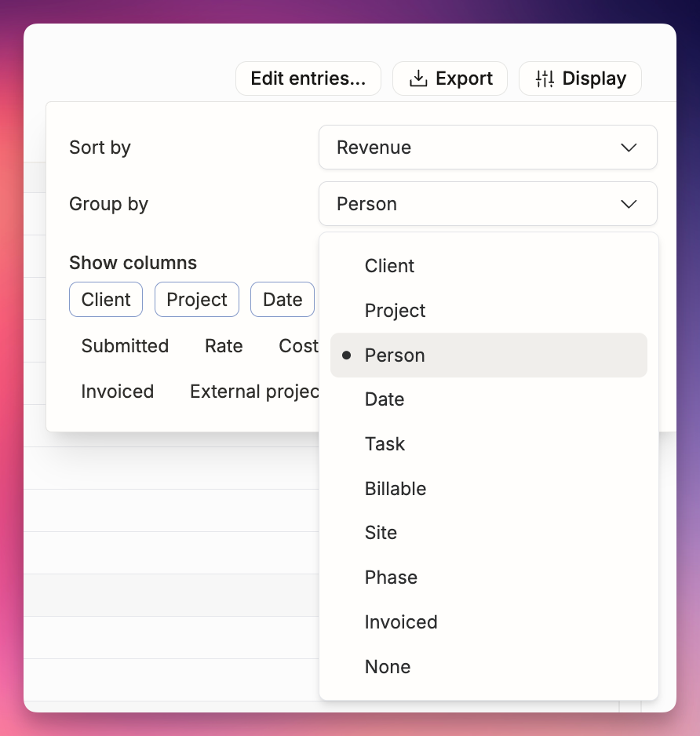
Task: Enable the Submitted column
Action: point(125,346)
